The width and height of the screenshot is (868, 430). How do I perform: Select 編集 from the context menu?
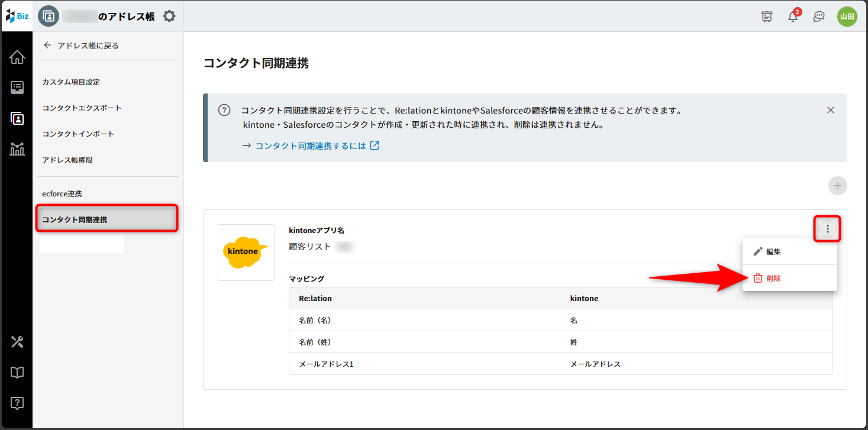point(773,251)
